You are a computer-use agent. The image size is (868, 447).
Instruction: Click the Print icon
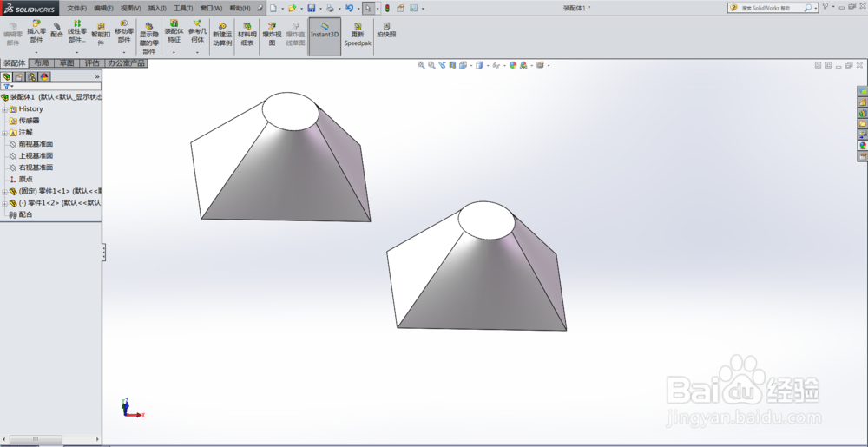tap(330, 9)
